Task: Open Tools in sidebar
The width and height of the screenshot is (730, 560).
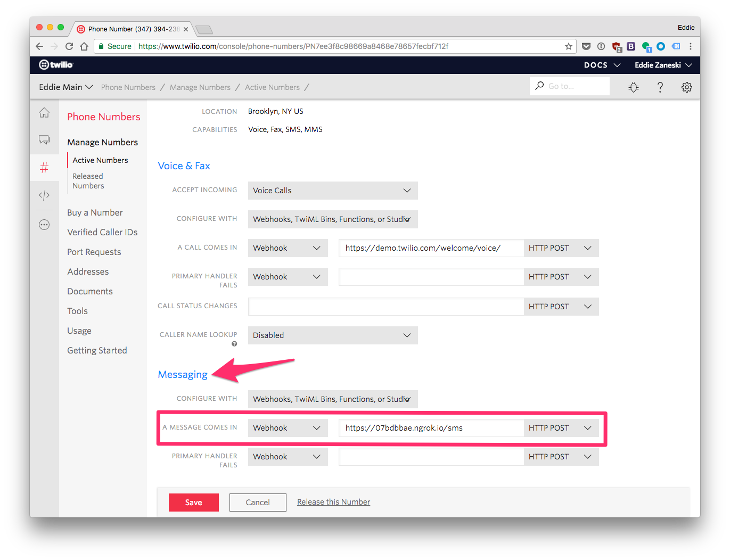Action: [x=77, y=311]
